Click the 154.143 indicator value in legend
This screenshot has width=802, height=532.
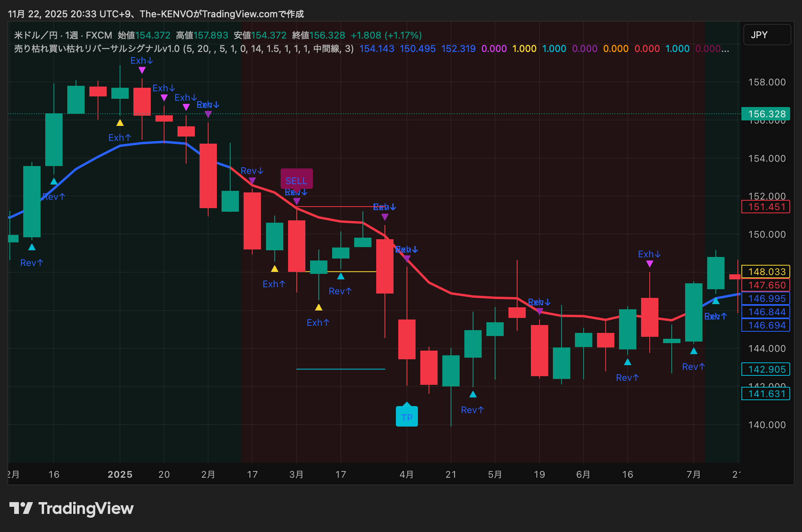tap(377, 49)
